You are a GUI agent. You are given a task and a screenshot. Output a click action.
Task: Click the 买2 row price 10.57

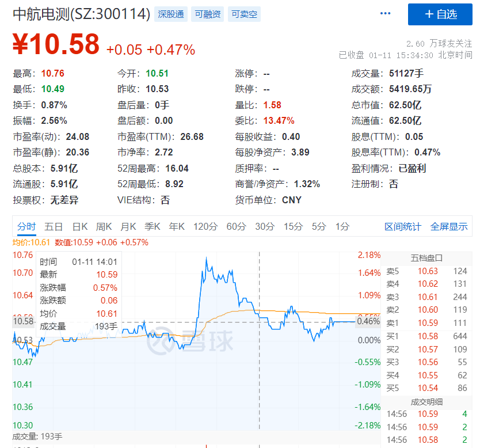tap(428, 350)
